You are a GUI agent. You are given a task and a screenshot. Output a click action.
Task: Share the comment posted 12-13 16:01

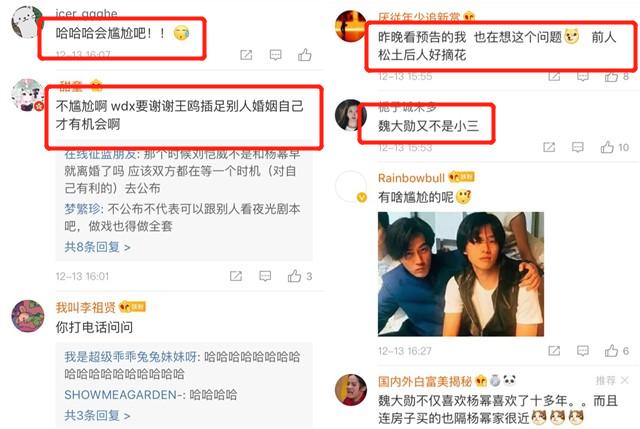pos(236,276)
